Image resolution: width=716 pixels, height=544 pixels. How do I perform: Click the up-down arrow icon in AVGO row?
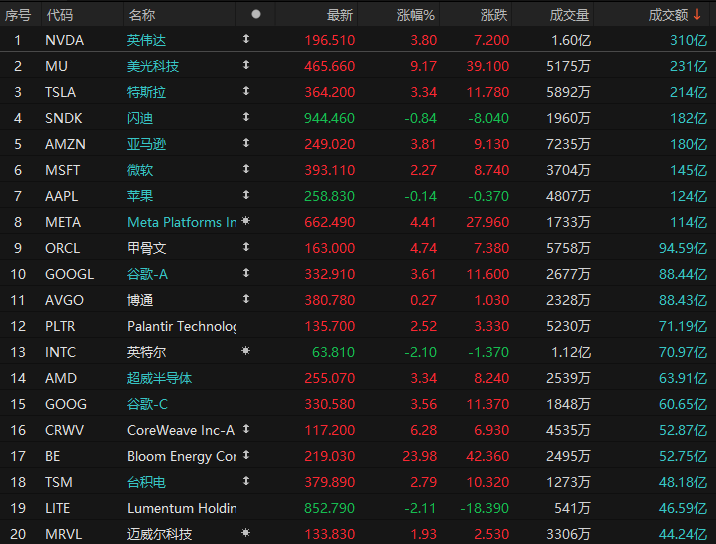[x=246, y=299]
